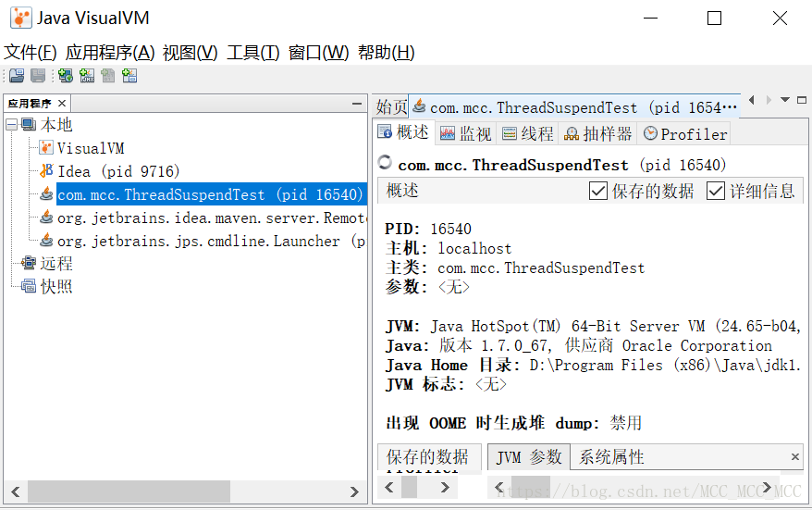This screenshot has width=812, height=510.
Task: Click the Add JMX connection toolbar icon
Action: pos(87,76)
